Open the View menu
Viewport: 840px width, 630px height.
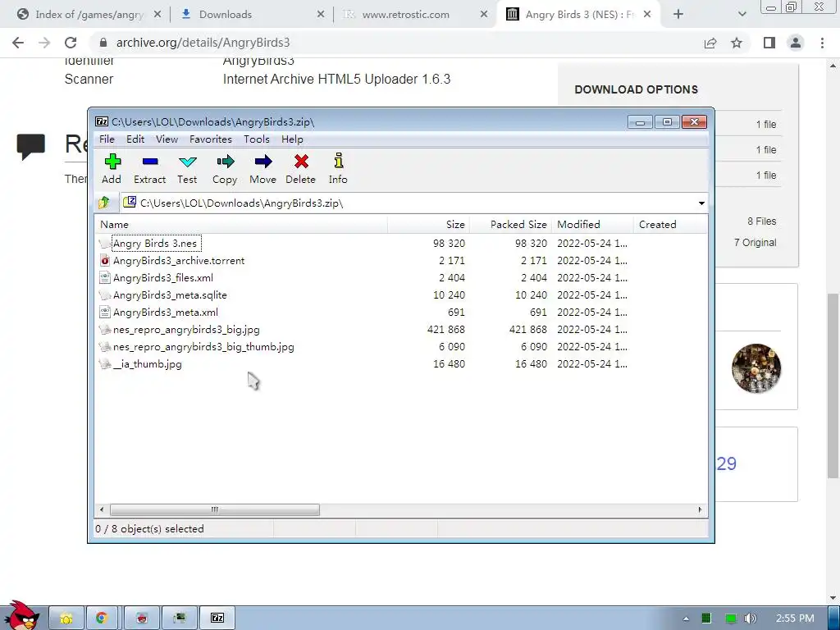point(167,139)
